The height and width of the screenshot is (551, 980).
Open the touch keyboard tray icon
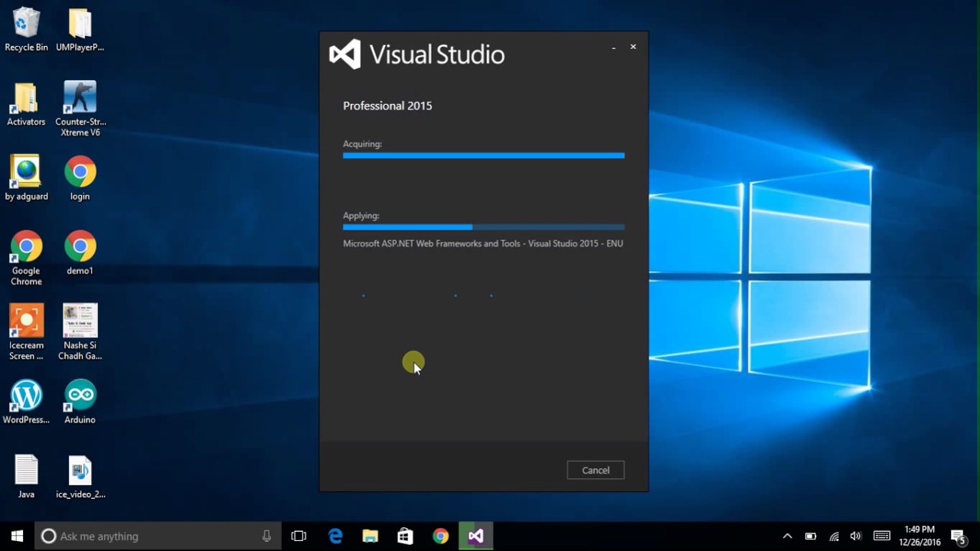[x=881, y=536]
